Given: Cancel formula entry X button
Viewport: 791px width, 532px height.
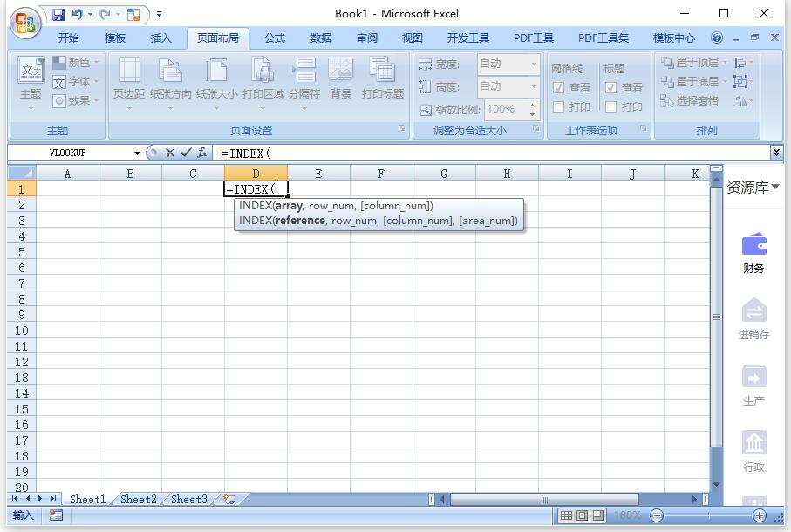Looking at the screenshot, I should point(169,153).
